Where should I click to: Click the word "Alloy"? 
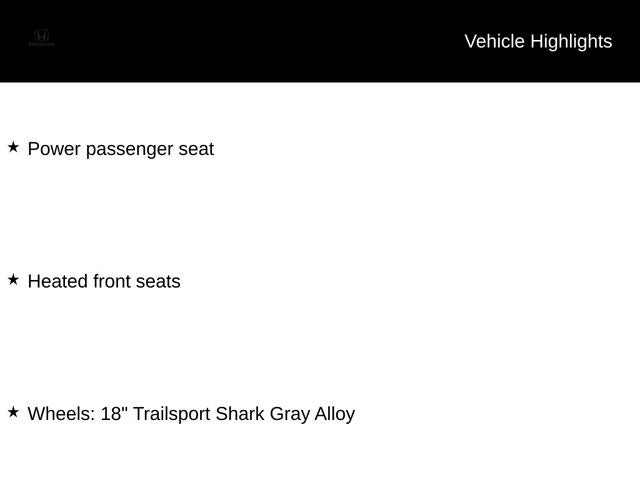coord(335,414)
